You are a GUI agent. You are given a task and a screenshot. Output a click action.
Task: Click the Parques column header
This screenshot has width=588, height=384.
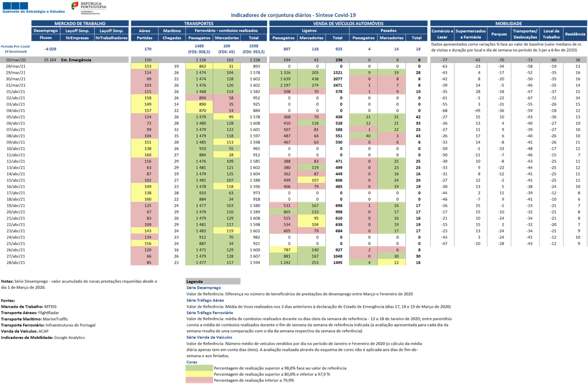[499, 34]
